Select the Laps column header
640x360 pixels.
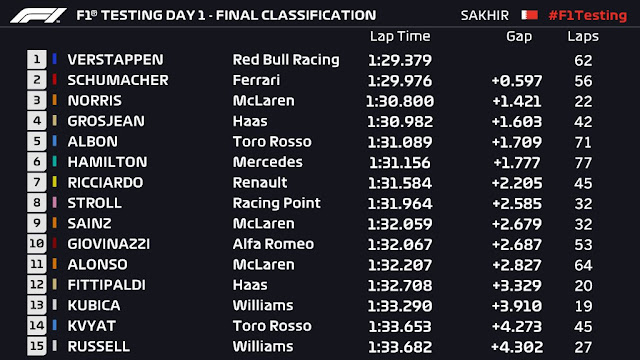point(583,36)
